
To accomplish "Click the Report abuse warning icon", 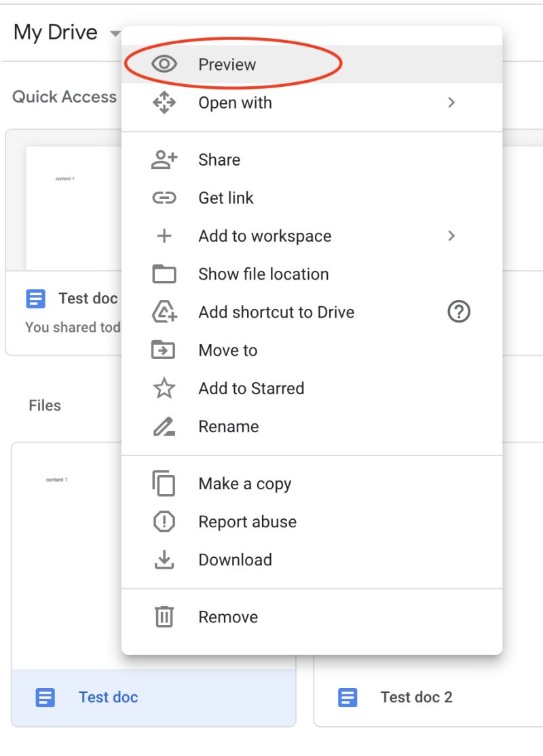I will click(x=163, y=521).
